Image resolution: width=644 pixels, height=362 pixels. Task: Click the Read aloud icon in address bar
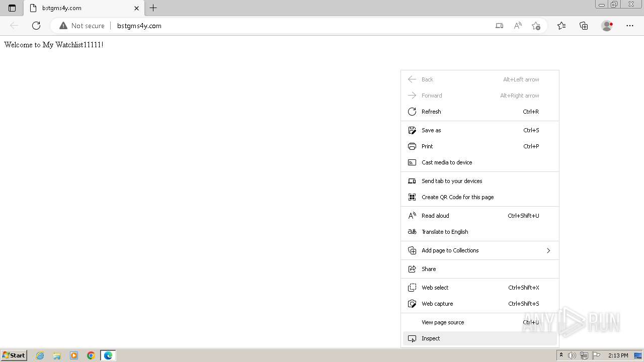(518, 26)
